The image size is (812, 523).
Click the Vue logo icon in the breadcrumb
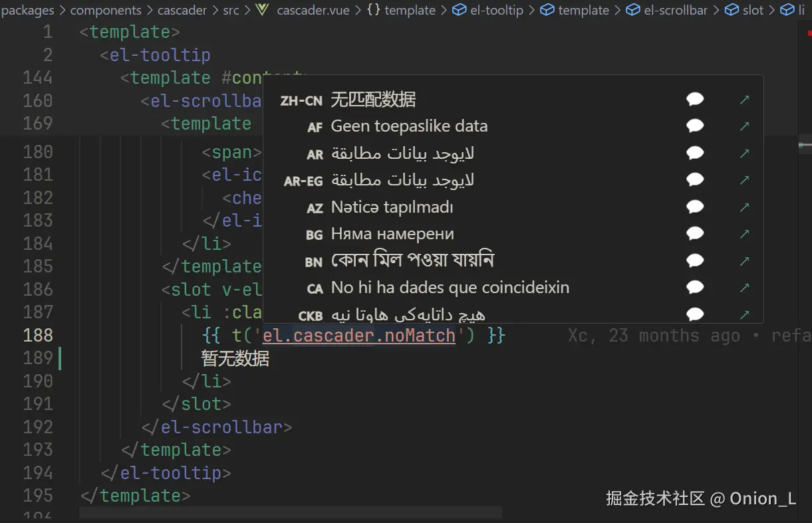(261, 10)
